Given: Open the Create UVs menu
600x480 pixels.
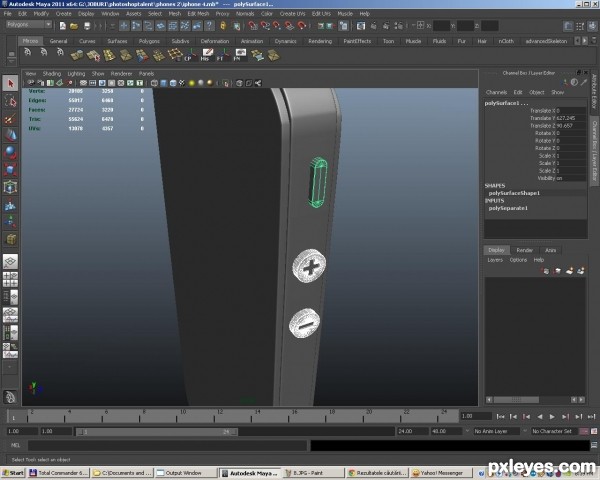Looking at the screenshot, I should coord(292,13).
